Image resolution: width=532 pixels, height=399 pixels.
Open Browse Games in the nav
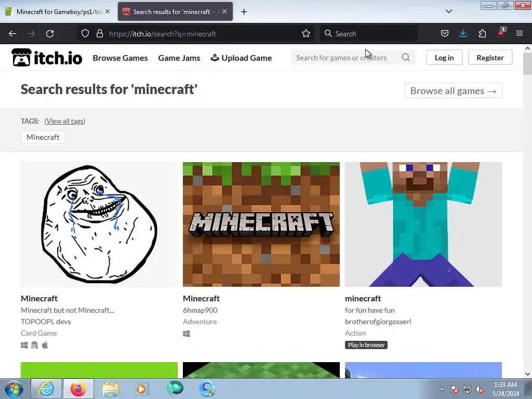[120, 58]
